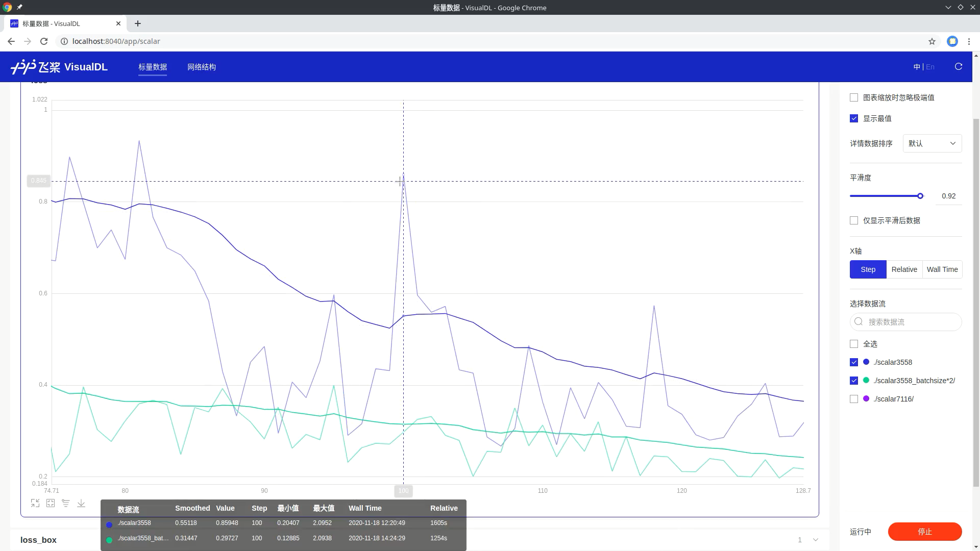Open the chart data filter icon
The width and height of the screenshot is (980, 551).
click(x=66, y=503)
